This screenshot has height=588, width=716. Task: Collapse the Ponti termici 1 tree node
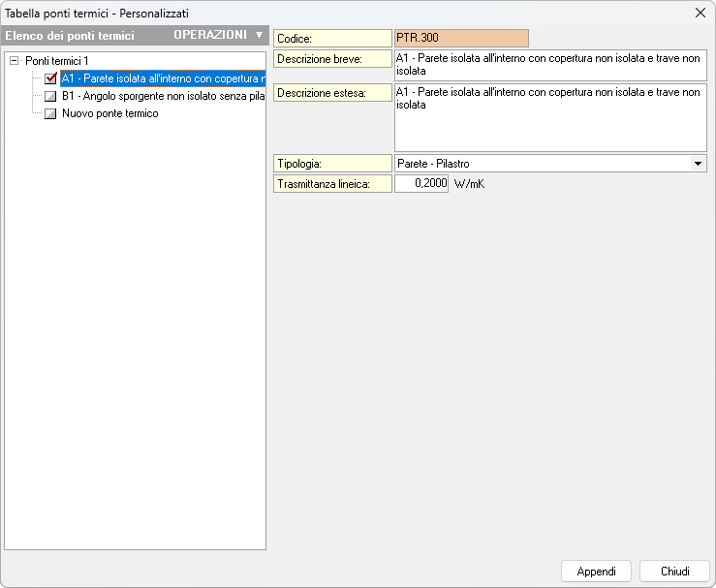pyautogui.click(x=14, y=61)
